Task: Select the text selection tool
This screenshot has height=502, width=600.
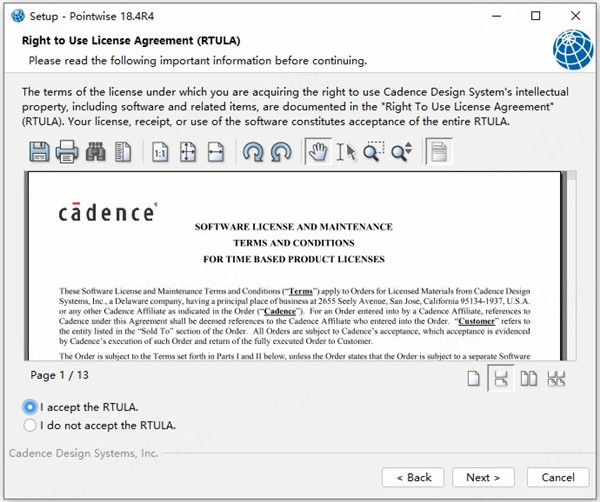Action: pyautogui.click(x=346, y=152)
